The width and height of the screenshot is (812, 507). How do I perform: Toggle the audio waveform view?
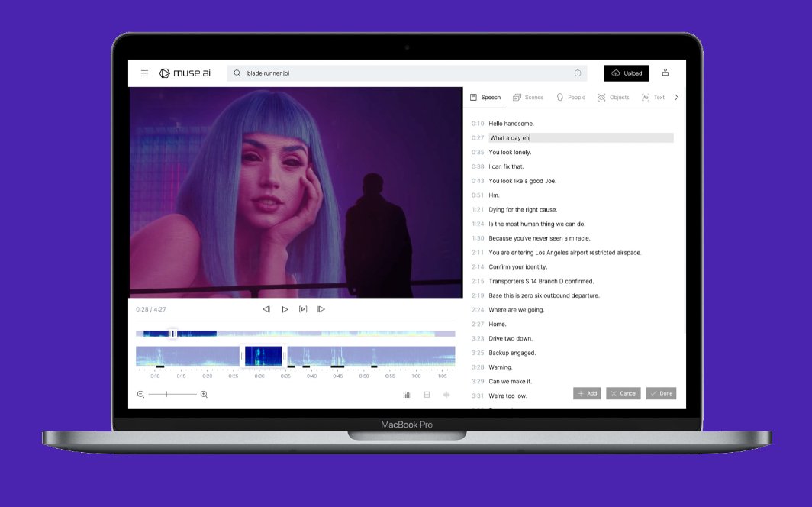[x=446, y=395]
